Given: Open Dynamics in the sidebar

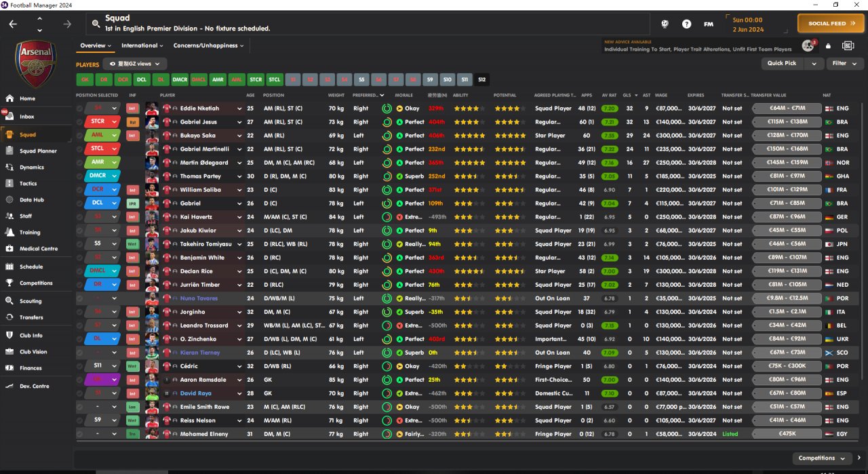Looking at the screenshot, I should point(37,167).
